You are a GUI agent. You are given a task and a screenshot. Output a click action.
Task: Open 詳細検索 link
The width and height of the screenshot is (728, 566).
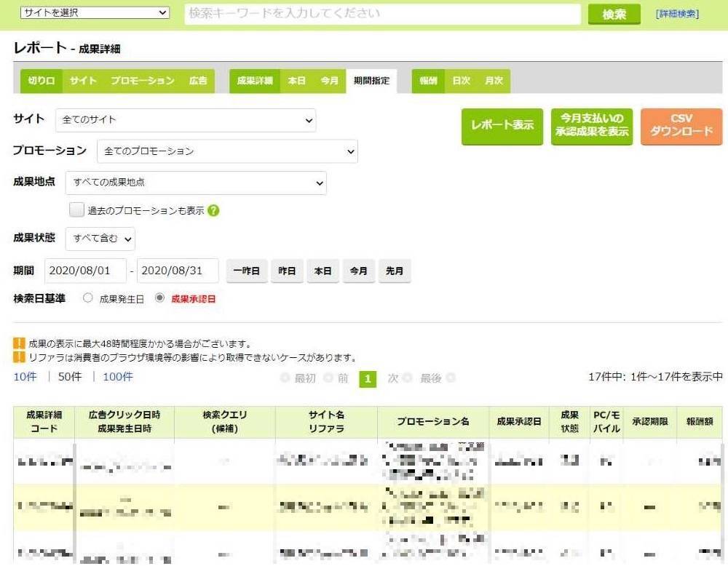click(x=677, y=14)
